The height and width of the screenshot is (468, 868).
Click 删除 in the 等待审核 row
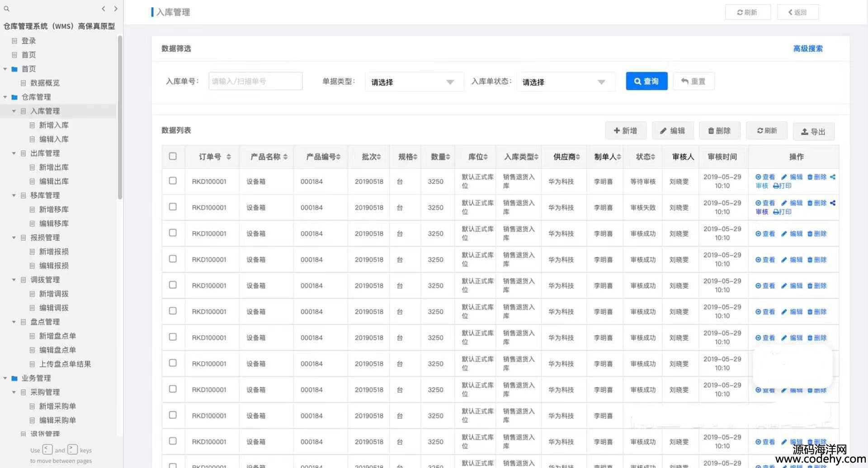pos(817,177)
